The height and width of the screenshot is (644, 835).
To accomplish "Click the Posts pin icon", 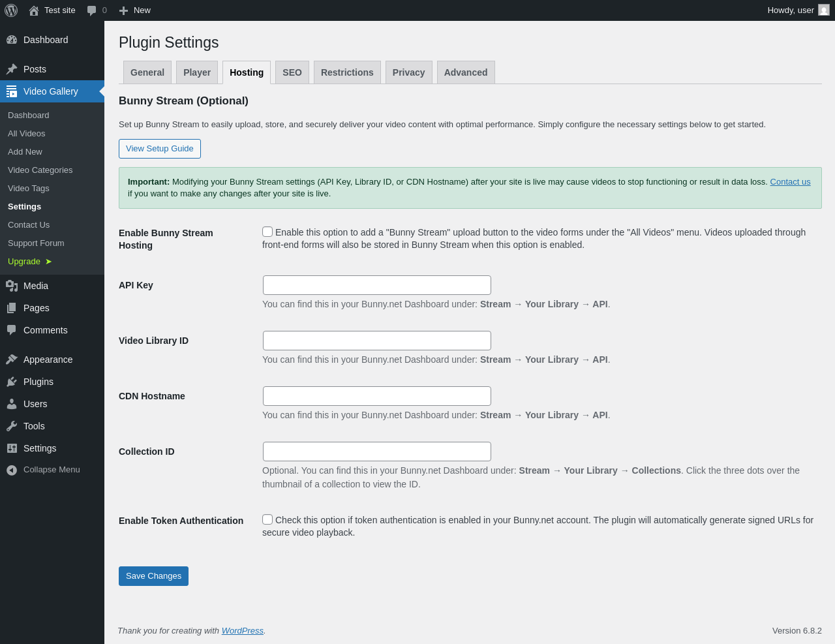I will point(12,69).
